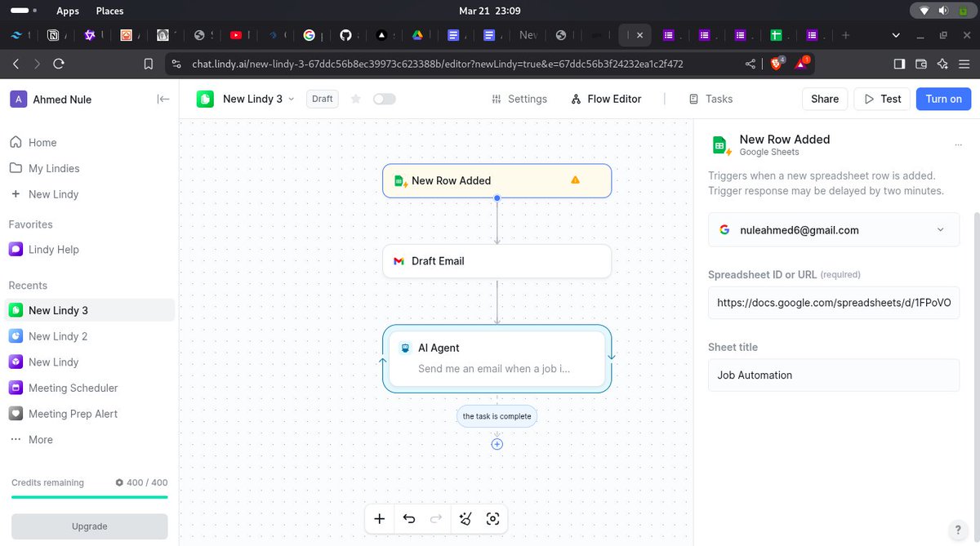The height and width of the screenshot is (546, 980).
Task: Click the Google Sheets icon in panel header
Action: [x=720, y=145]
